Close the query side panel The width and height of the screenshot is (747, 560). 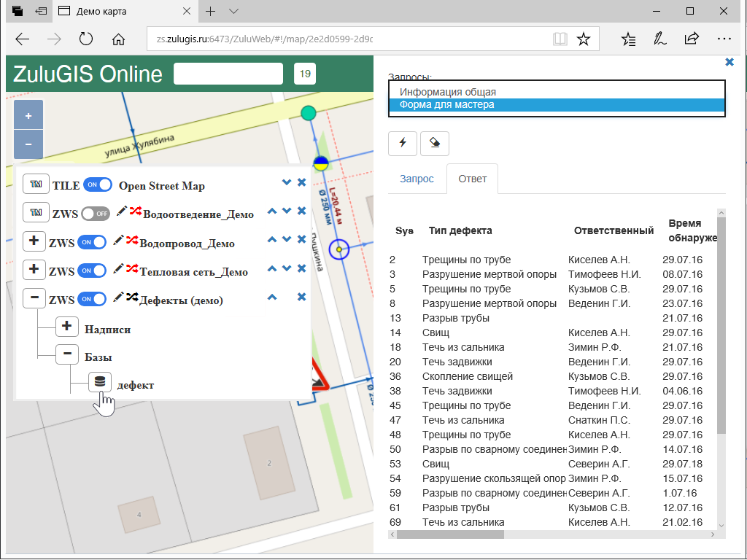pos(729,63)
